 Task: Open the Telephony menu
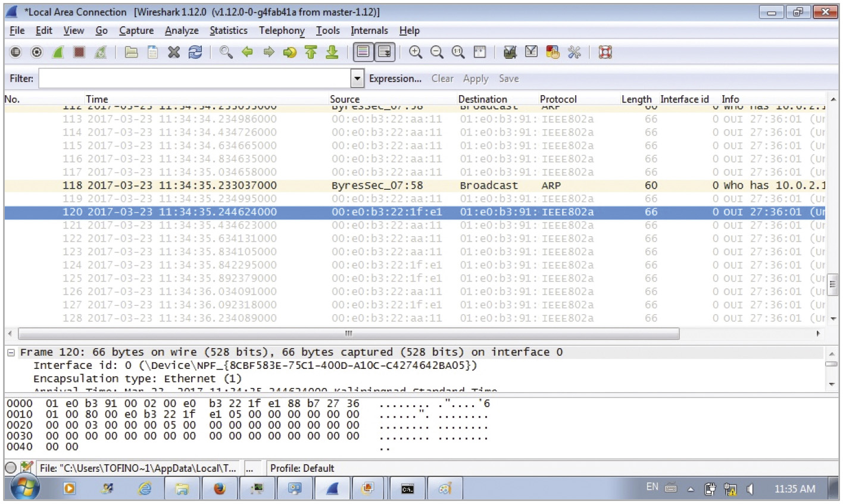282,30
